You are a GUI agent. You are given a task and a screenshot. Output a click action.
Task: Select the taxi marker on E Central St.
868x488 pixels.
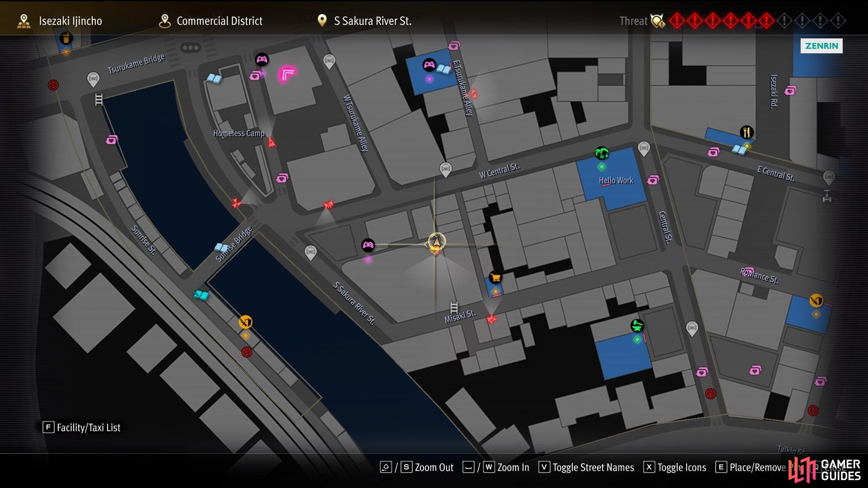pyautogui.click(x=829, y=178)
